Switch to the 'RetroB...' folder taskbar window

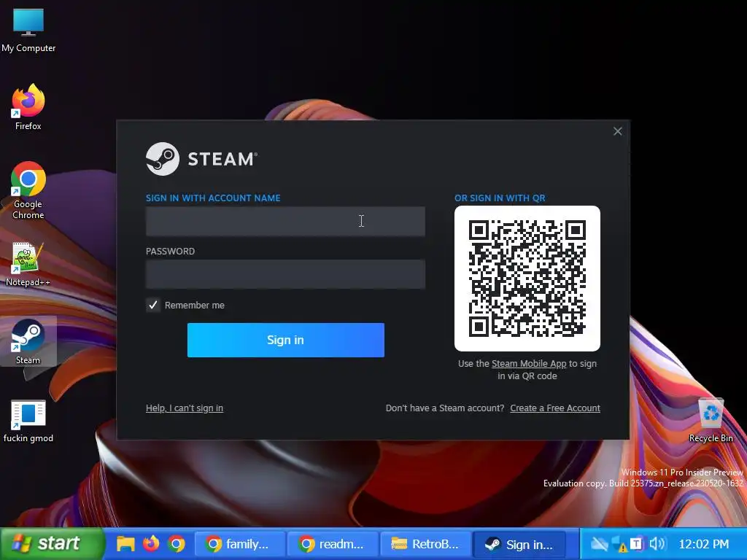click(426, 544)
